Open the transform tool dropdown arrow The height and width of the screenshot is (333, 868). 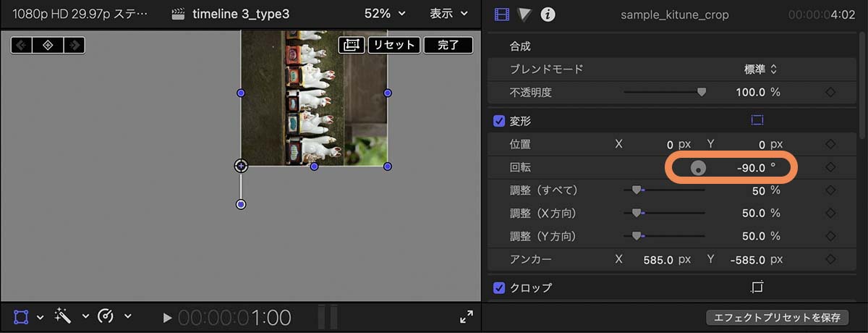(41, 317)
